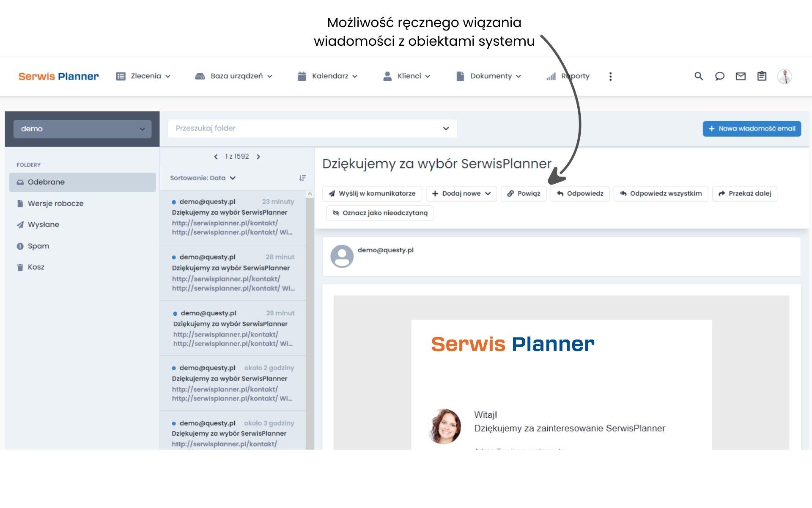Screen dimensions: 812x508
Task: Click the Przeszukaj folder search field
Action: pyautogui.click(x=313, y=129)
